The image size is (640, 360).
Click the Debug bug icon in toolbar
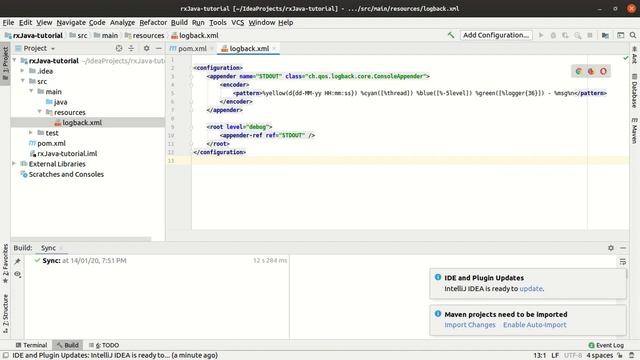click(x=553, y=36)
